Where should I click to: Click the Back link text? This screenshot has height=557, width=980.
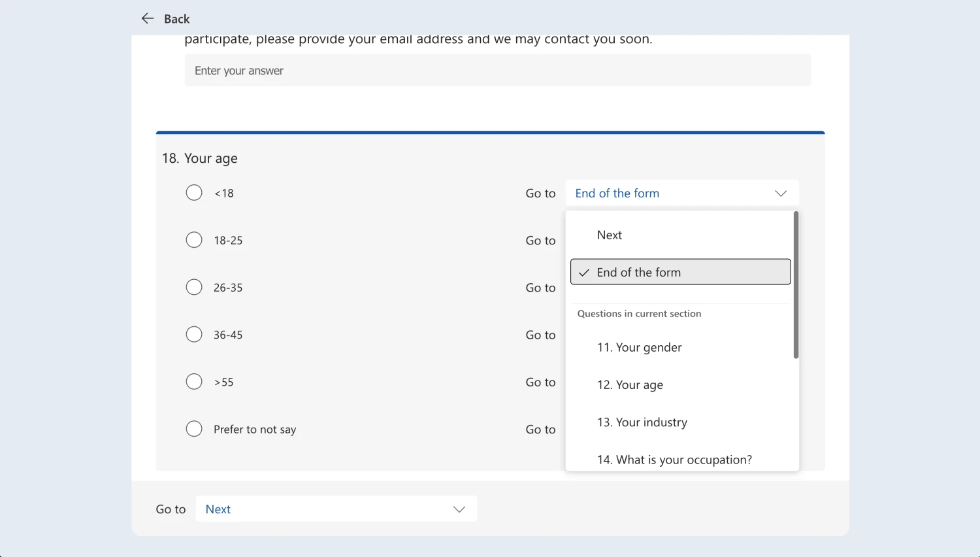tap(177, 19)
